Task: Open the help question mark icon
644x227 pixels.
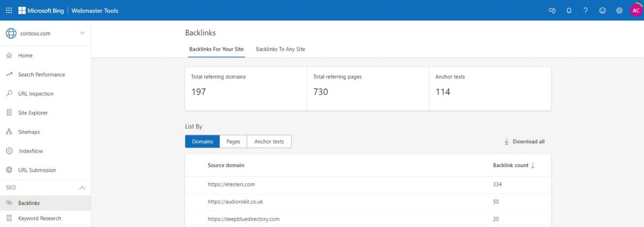Action: pos(586,10)
